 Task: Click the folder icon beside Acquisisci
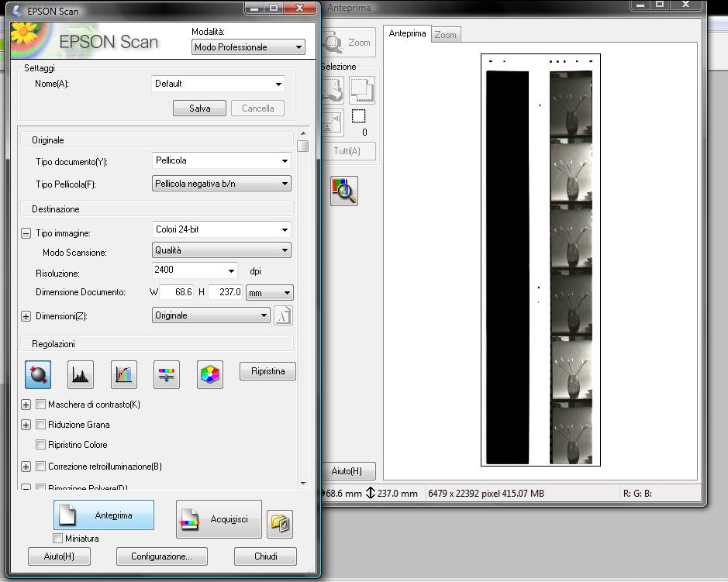tap(279, 524)
